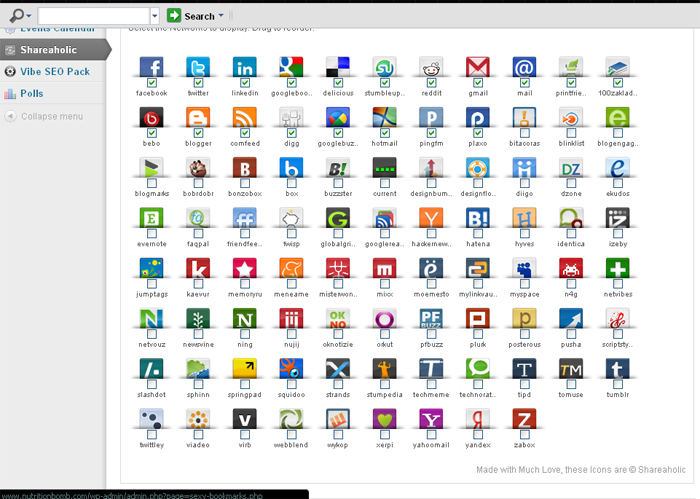Uncheck the facebook checkbox
This screenshot has width=700, height=499.
(x=152, y=83)
